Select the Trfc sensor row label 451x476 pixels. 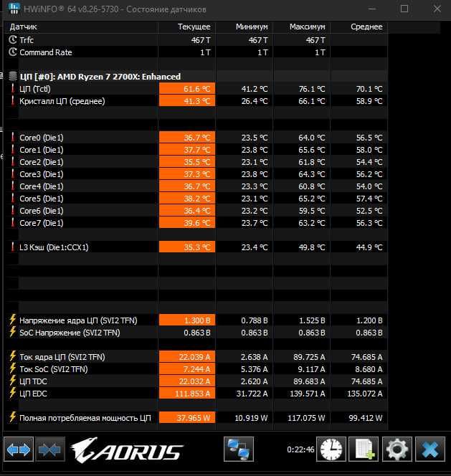pos(27,40)
